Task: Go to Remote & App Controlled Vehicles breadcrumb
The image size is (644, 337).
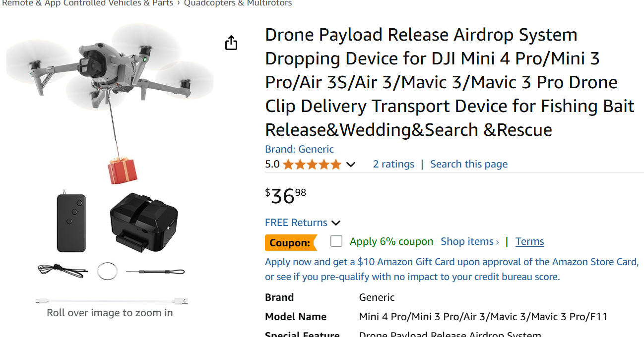Action: pyautogui.click(x=88, y=3)
